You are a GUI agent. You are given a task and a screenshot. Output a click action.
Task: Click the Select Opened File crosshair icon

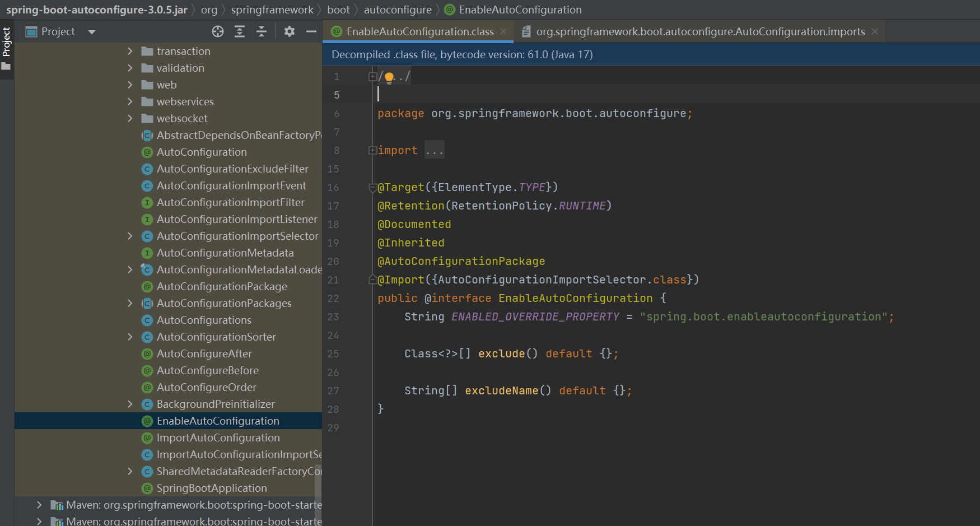pyautogui.click(x=218, y=32)
